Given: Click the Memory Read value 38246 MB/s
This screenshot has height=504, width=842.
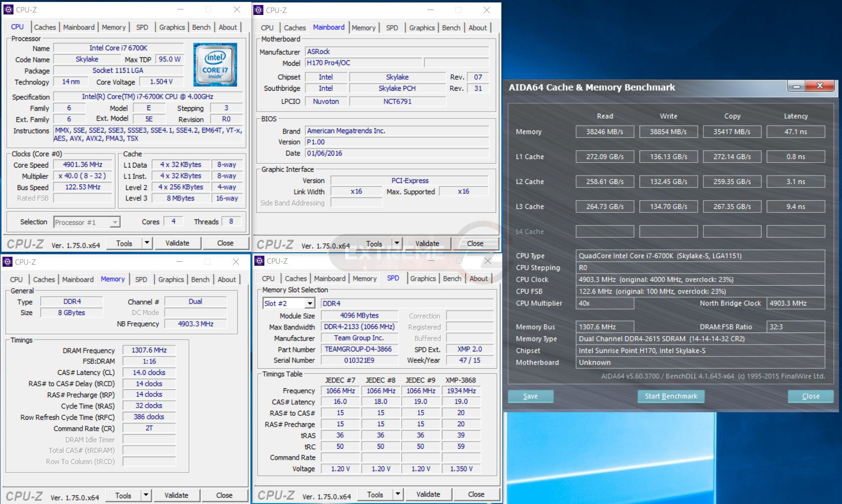Looking at the screenshot, I should point(605,132).
